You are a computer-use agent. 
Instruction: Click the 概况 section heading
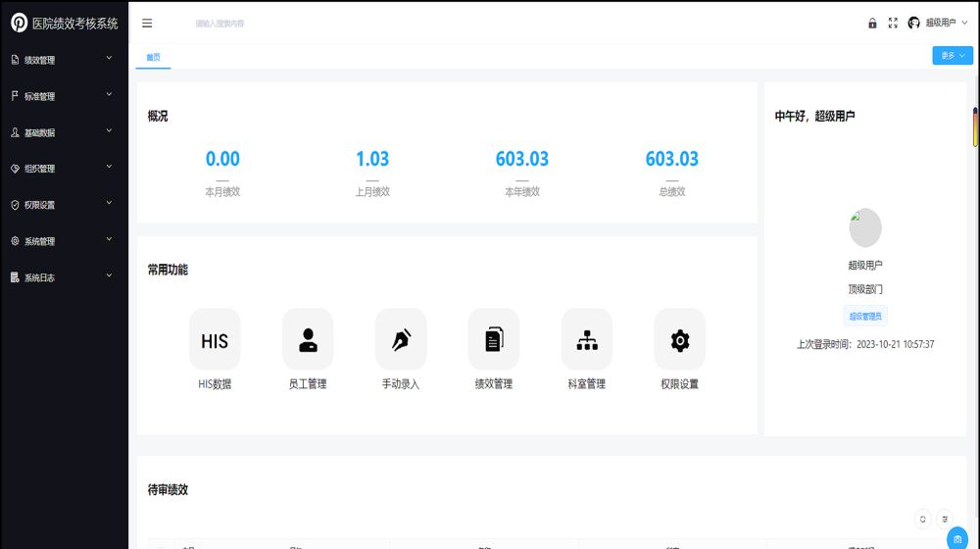[x=158, y=117]
